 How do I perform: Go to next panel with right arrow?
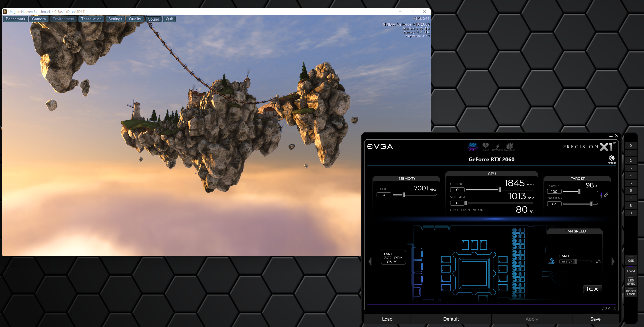point(613,261)
